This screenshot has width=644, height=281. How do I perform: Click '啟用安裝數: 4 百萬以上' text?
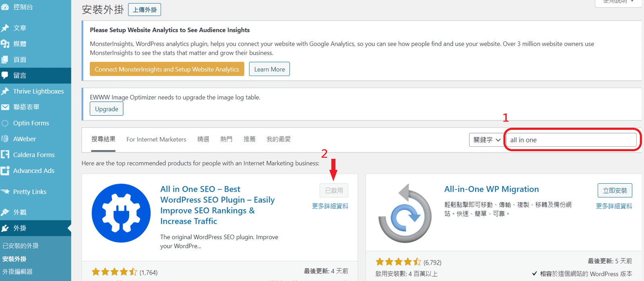pyautogui.click(x=407, y=274)
